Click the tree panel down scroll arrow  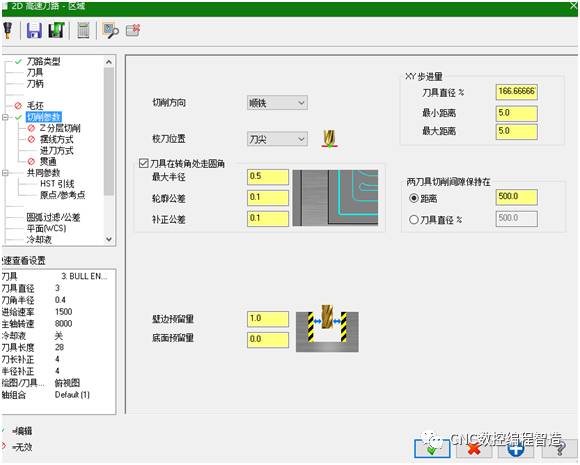click(x=109, y=239)
